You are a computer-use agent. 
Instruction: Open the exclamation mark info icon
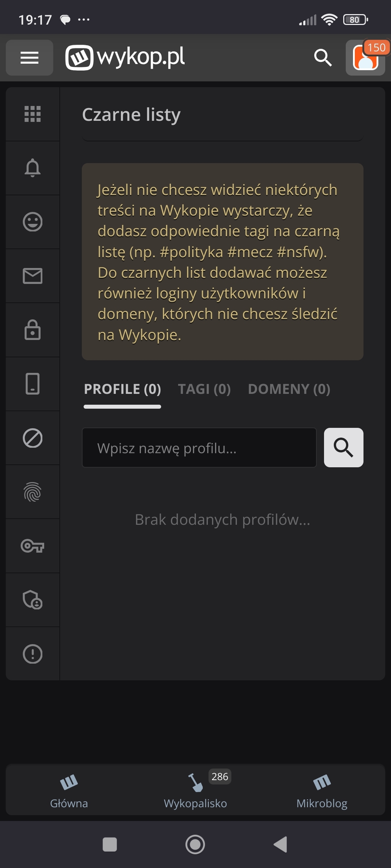[33, 654]
